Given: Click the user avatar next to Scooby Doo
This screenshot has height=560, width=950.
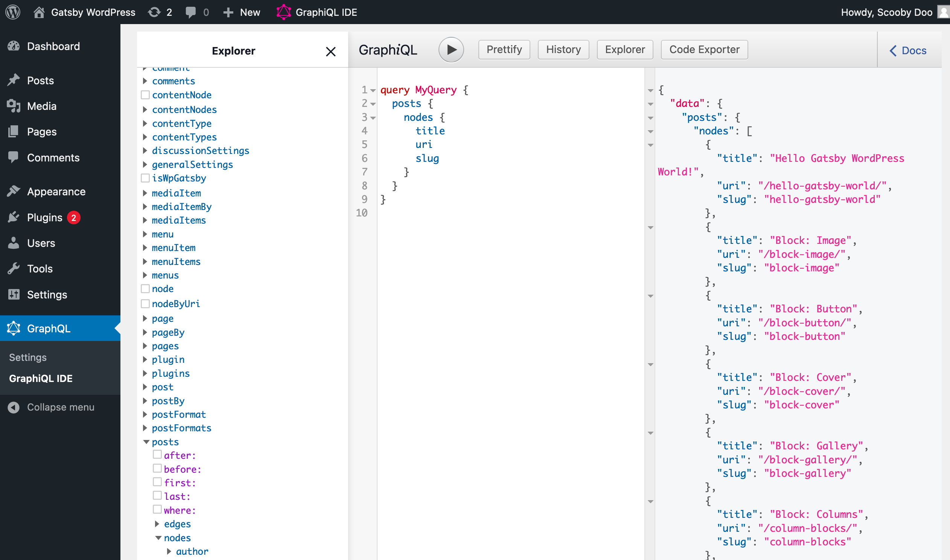Looking at the screenshot, I should (x=944, y=12).
